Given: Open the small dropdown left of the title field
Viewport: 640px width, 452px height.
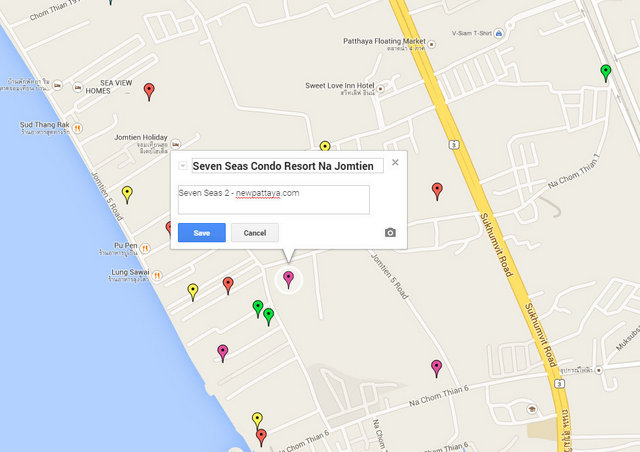Looking at the screenshot, I should point(183,165).
